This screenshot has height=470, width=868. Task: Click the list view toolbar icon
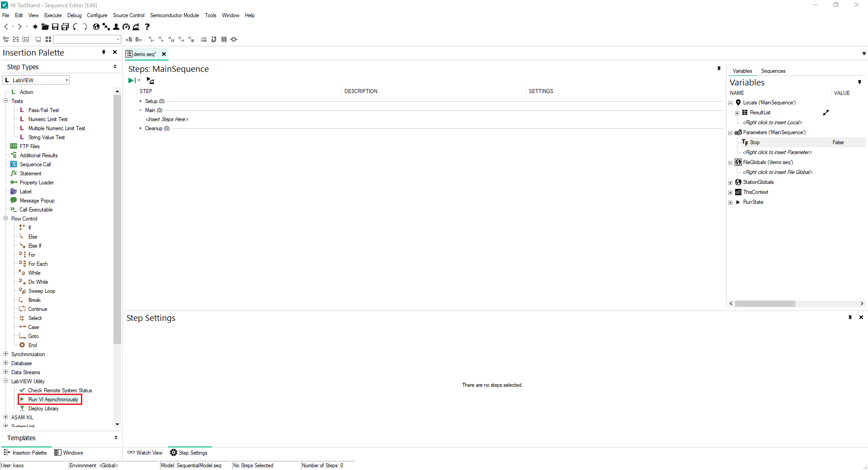[204, 40]
